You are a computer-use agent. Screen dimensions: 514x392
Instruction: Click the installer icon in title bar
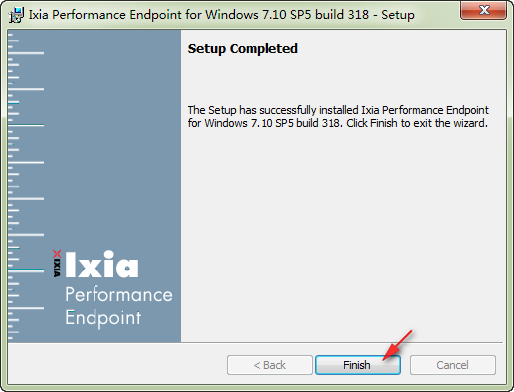[16, 15]
